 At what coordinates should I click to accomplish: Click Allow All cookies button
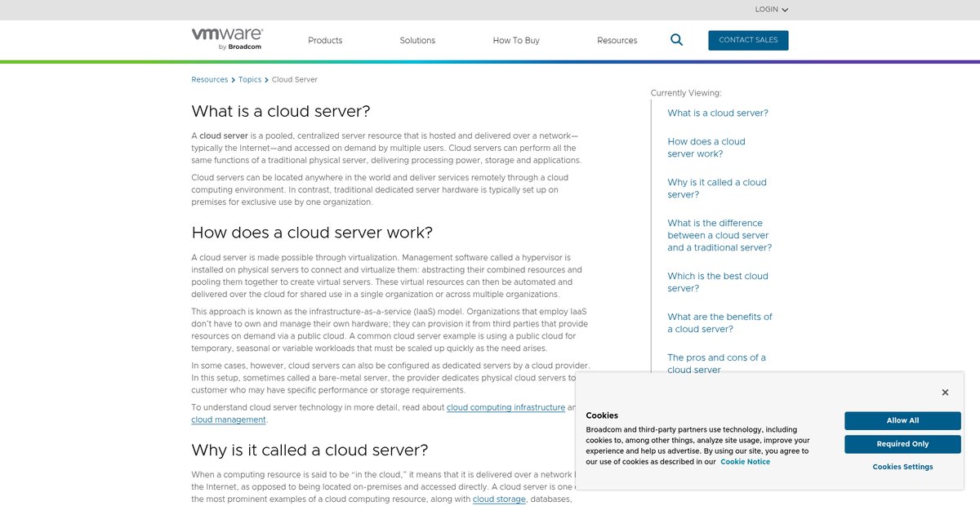pyautogui.click(x=902, y=420)
